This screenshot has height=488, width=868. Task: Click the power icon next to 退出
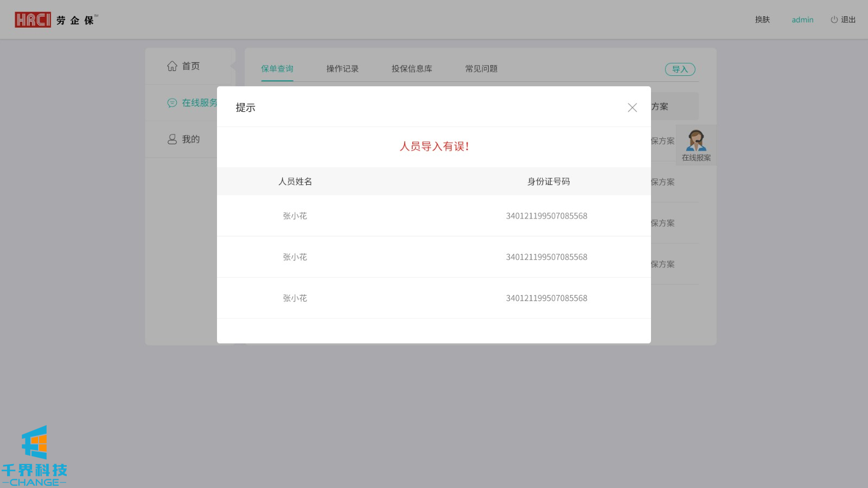click(x=834, y=20)
